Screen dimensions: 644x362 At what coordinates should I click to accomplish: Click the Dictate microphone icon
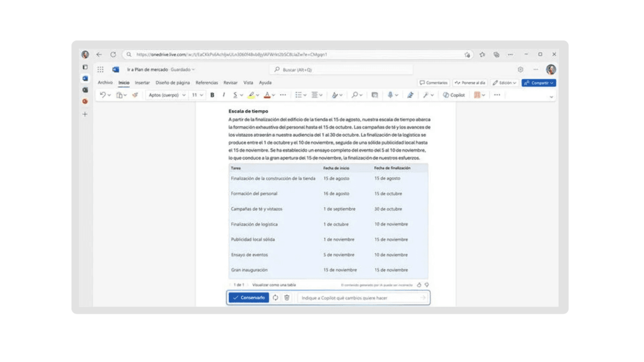[x=390, y=95]
